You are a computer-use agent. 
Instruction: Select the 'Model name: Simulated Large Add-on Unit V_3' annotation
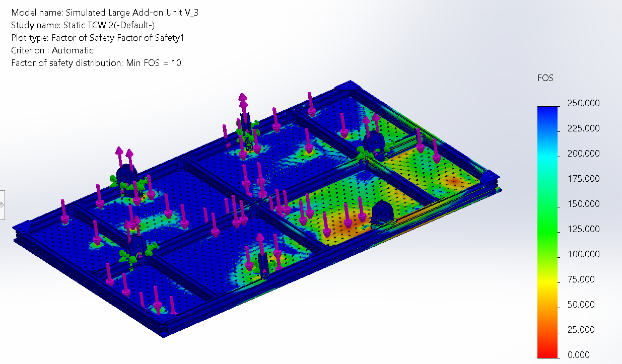(x=105, y=13)
